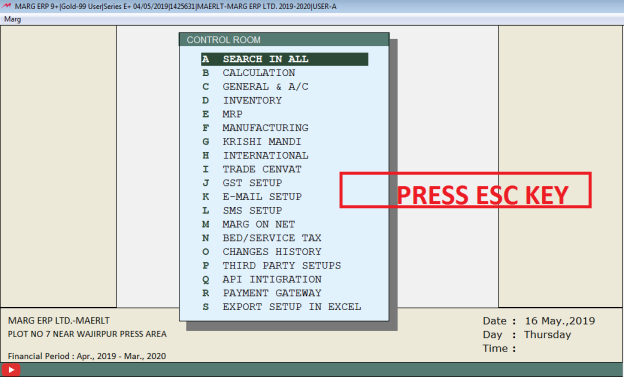Image resolution: width=624 pixels, height=378 pixels.
Task: Click the Financial Period Apr., 2019 - Mar., 2020 text
Action: coord(87,356)
